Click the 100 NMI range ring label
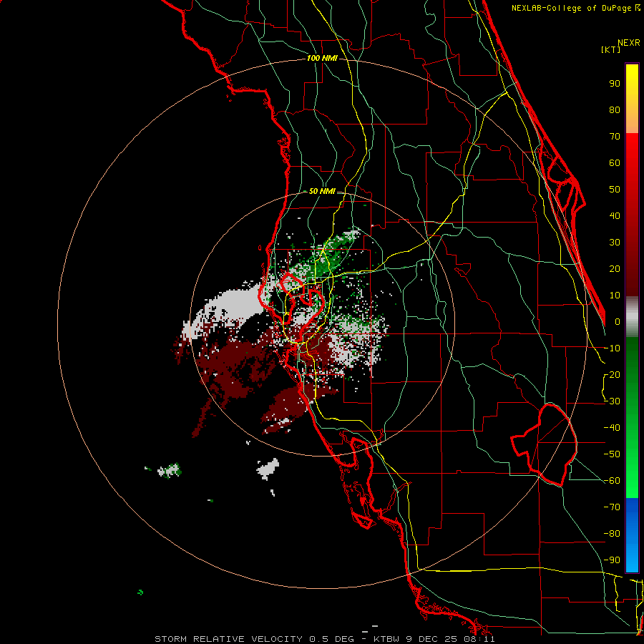This screenshot has height=644, width=644. click(x=322, y=59)
